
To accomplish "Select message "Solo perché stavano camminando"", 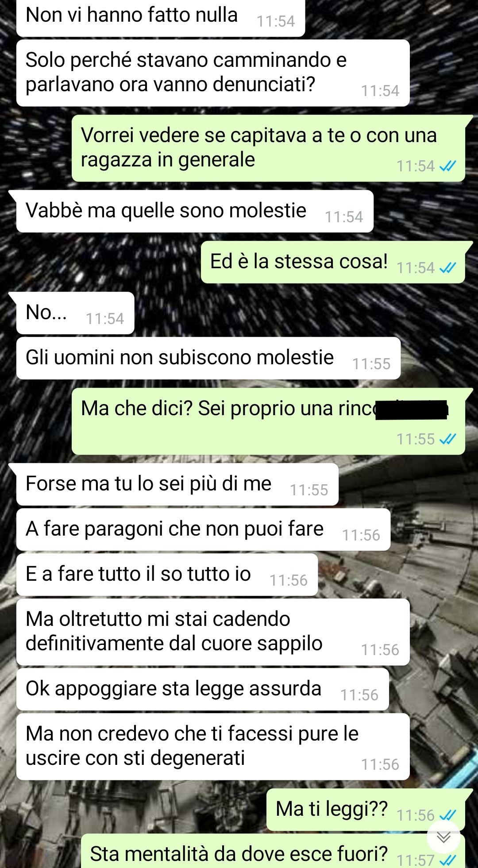I will click(213, 73).
